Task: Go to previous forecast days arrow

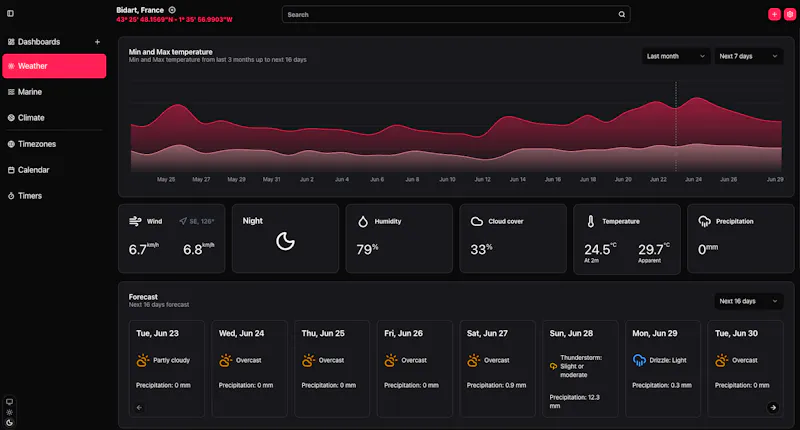Action: (139, 407)
